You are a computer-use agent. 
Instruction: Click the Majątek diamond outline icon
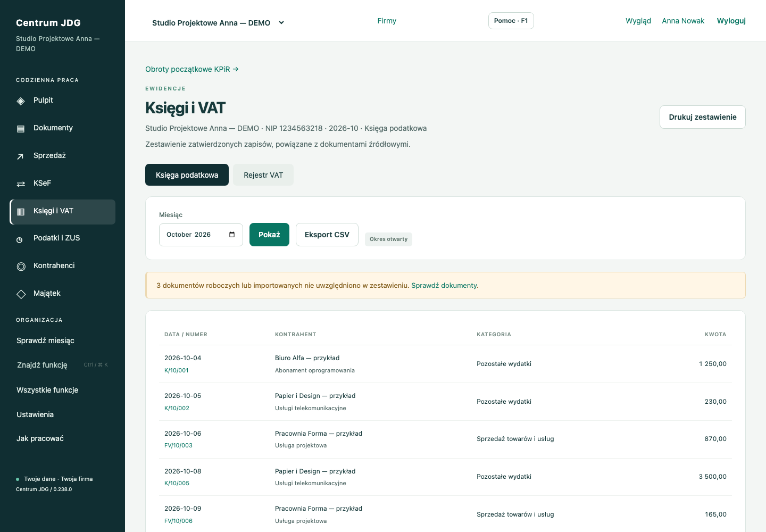(21, 294)
